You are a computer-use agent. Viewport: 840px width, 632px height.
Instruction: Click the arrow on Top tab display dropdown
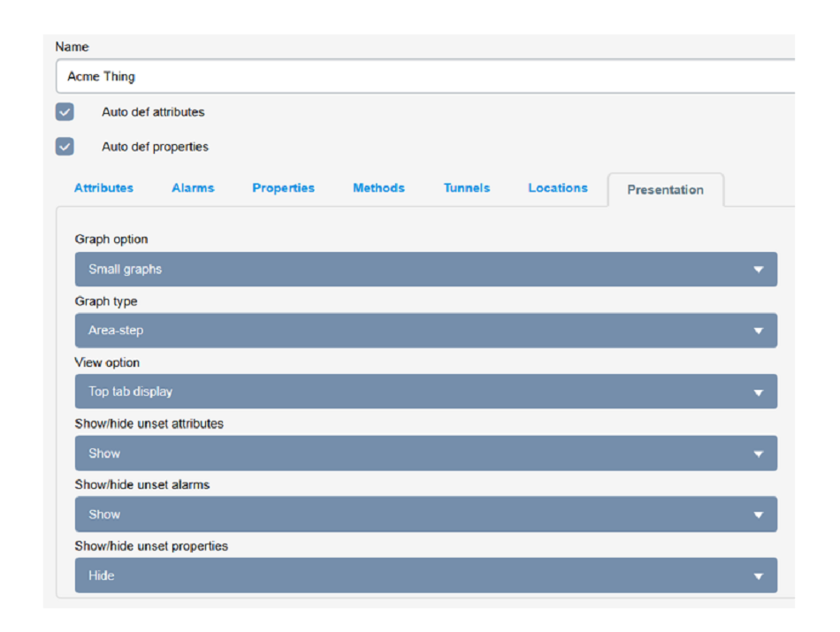tap(758, 392)
